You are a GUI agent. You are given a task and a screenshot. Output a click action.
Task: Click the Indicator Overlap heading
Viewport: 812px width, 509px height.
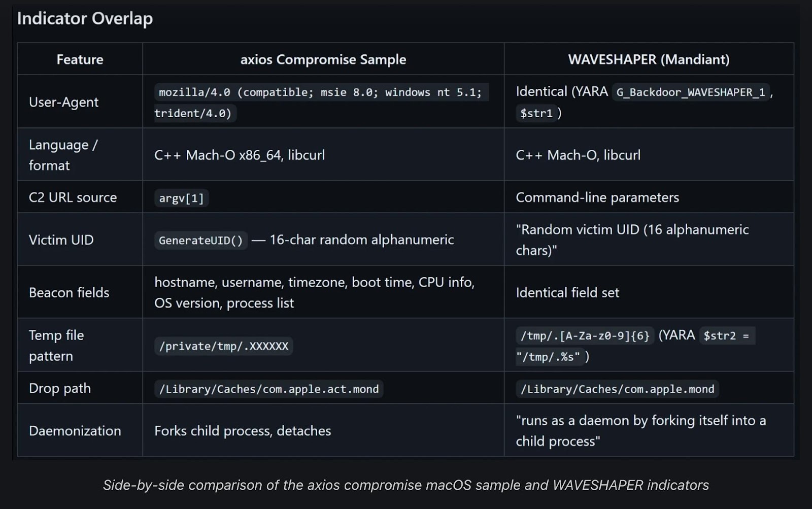coord(85,19)
